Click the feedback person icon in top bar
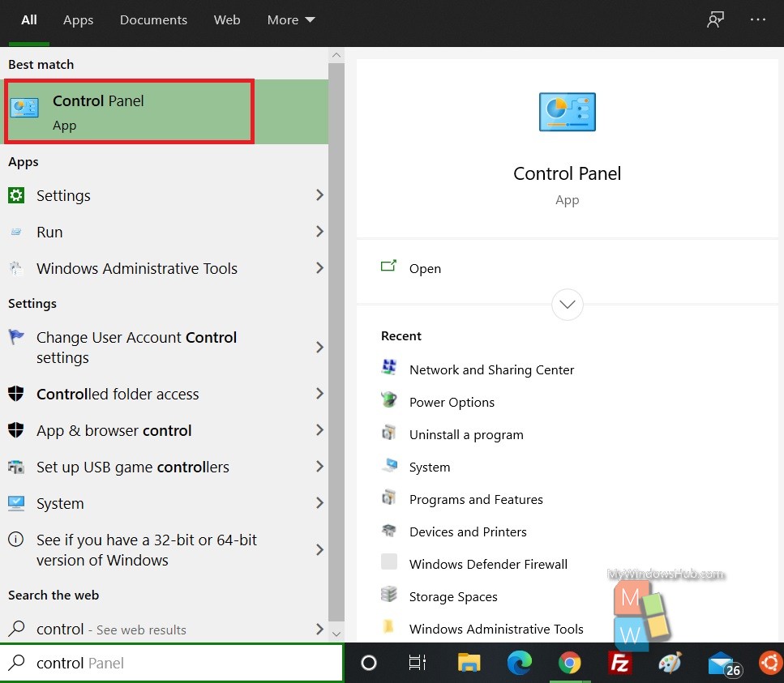784x683 pixels. point(716,20)
